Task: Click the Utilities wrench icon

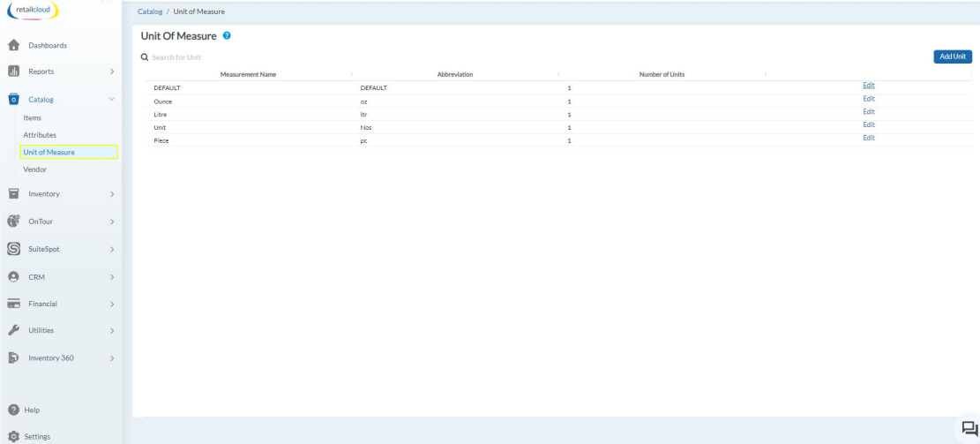Action: [14, 330]
